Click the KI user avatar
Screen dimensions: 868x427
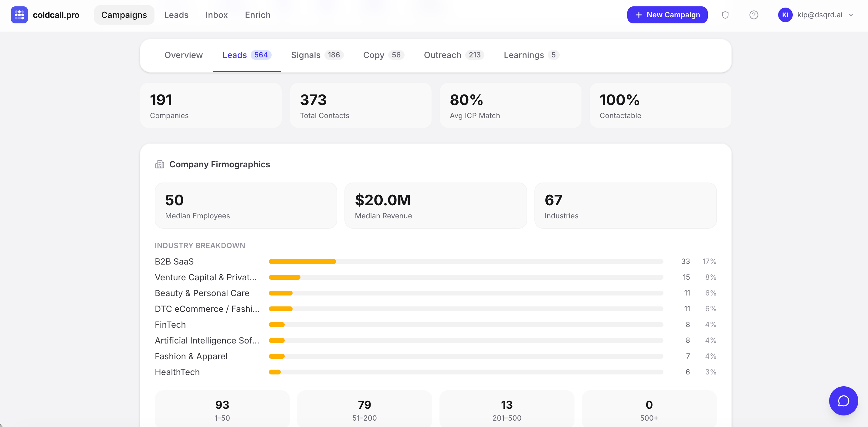point(785,15)
